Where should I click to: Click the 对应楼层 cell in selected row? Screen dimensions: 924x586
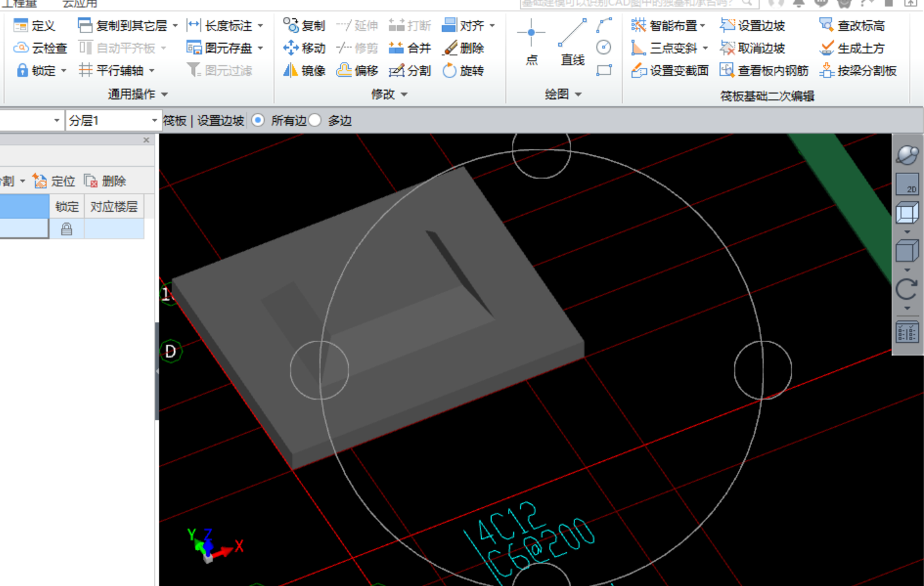click(x=114, y=229)
